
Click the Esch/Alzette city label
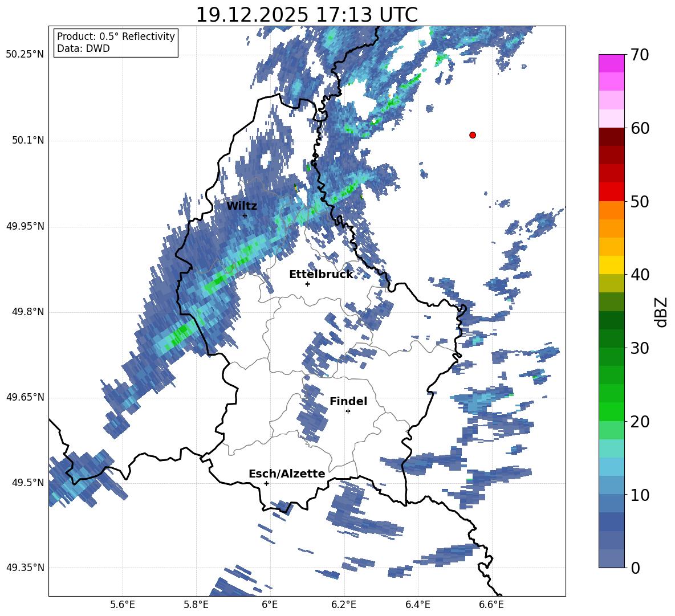pos(287,474)
